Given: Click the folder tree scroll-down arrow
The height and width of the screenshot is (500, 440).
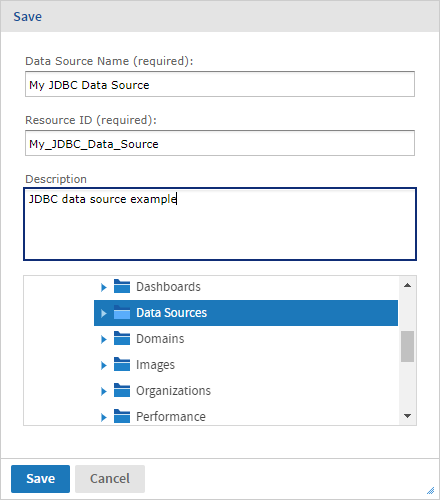Looking at the screenshot, I should click(407, 416).
